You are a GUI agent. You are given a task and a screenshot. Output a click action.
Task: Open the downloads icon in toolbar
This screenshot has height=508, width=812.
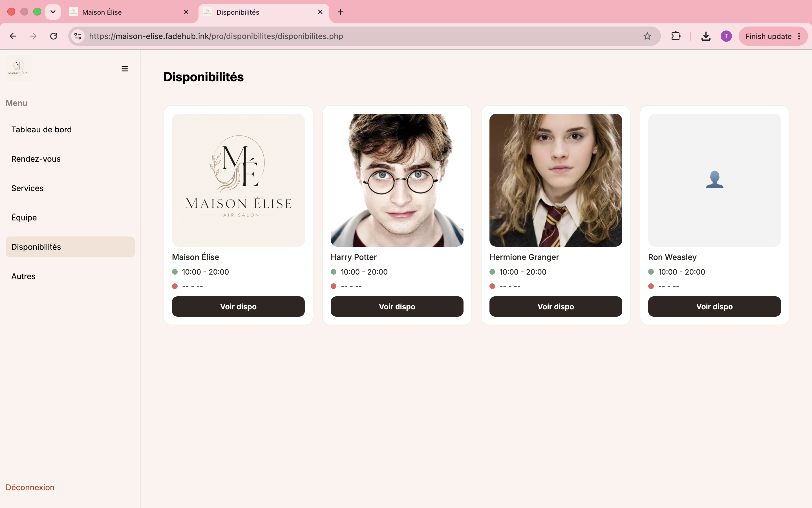tap(706, 36)
